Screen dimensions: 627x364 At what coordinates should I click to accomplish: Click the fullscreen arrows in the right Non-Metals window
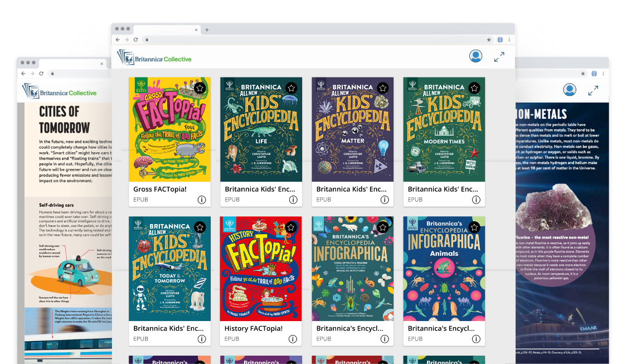click(x=593, y=90)
